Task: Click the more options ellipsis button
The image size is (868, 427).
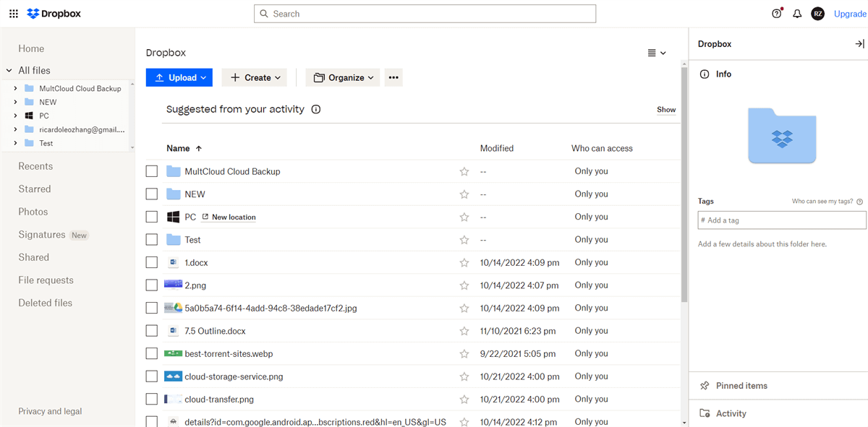Action: pos(393,78)
